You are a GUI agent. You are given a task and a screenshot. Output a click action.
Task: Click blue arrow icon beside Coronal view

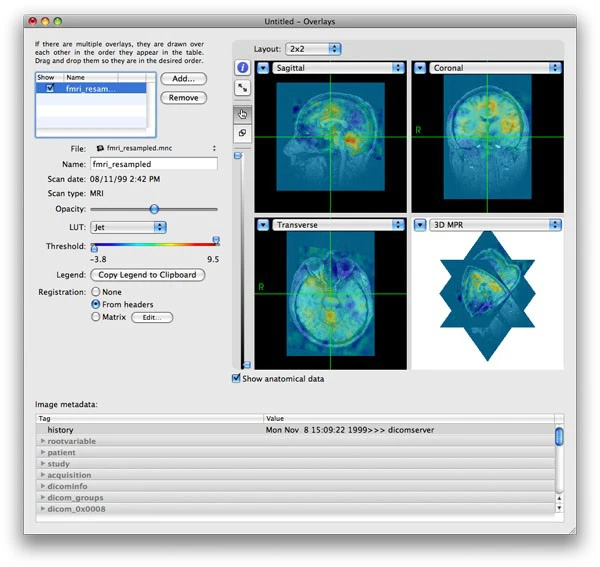click(x=419, y=68)
